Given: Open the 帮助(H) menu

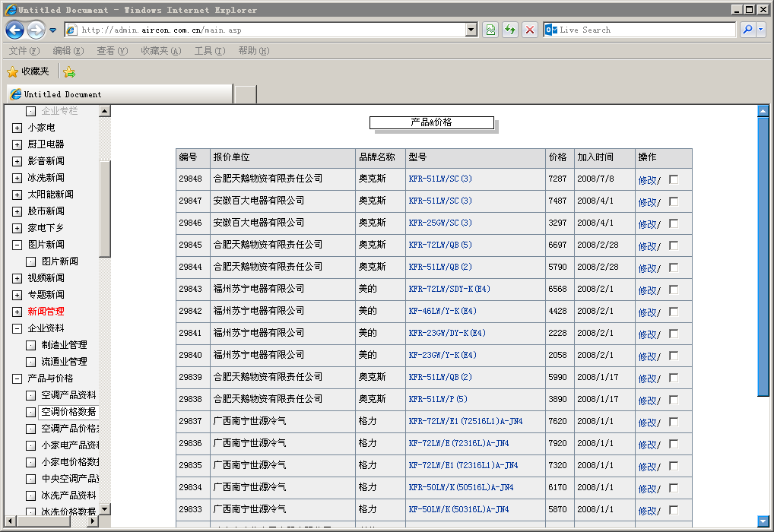Looking at the screenshot, I should [254, 51].
